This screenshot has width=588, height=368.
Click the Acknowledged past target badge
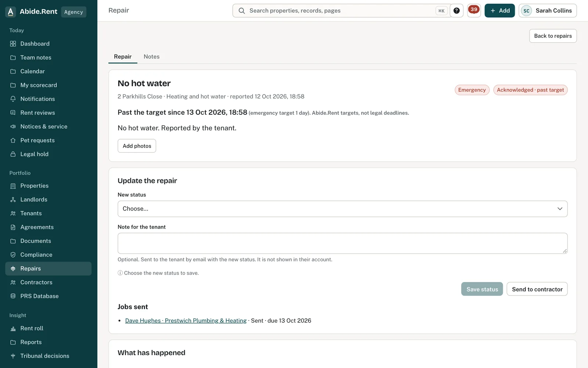[x=530, y=90]
